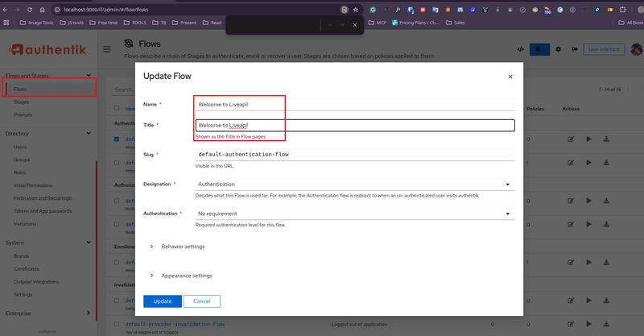
Task: Go to previous page of flows list
Action: [x=628, y=89]
